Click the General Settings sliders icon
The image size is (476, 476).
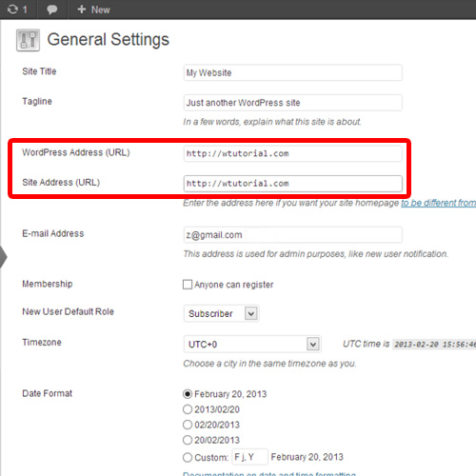click(x=28, y=40)
